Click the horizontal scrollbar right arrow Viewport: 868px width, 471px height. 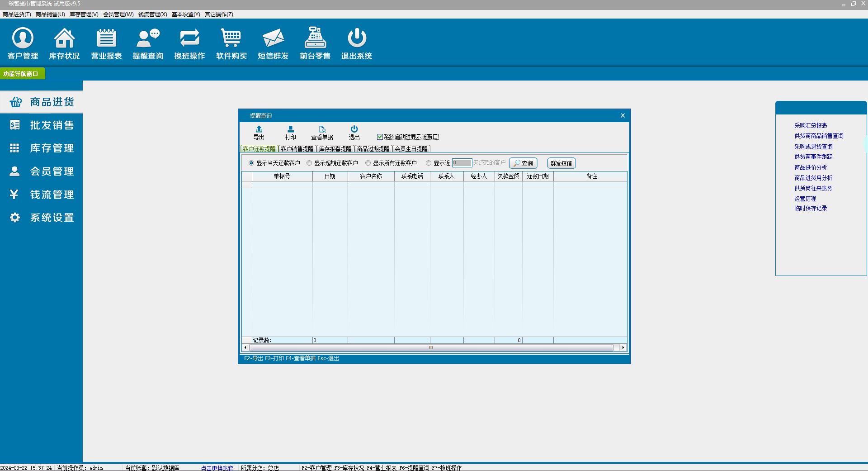(x=623, y=347)
